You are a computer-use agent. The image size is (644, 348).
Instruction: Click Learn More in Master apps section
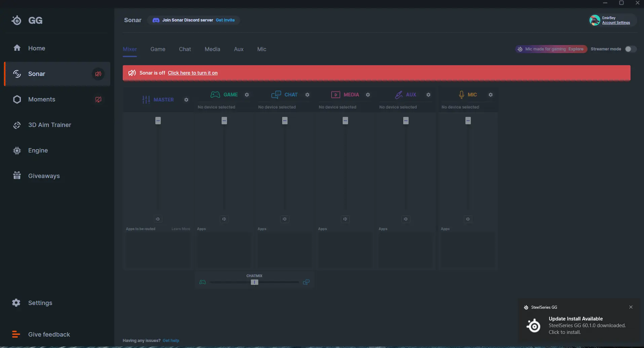pyautogui.click(x=181, y=229)
